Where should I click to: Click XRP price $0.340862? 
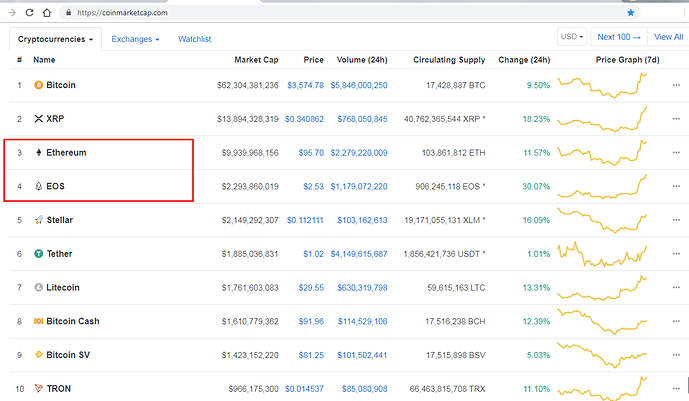(305, 119)
